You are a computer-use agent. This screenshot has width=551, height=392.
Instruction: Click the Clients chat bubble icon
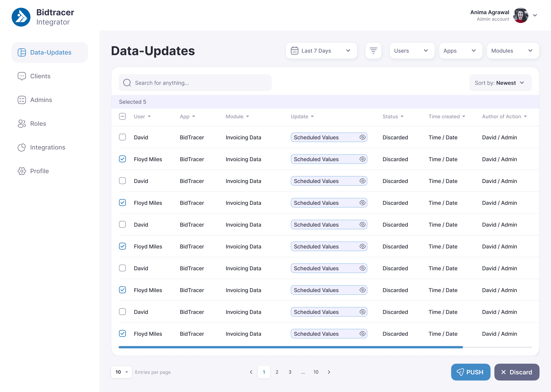coord(22,76)
